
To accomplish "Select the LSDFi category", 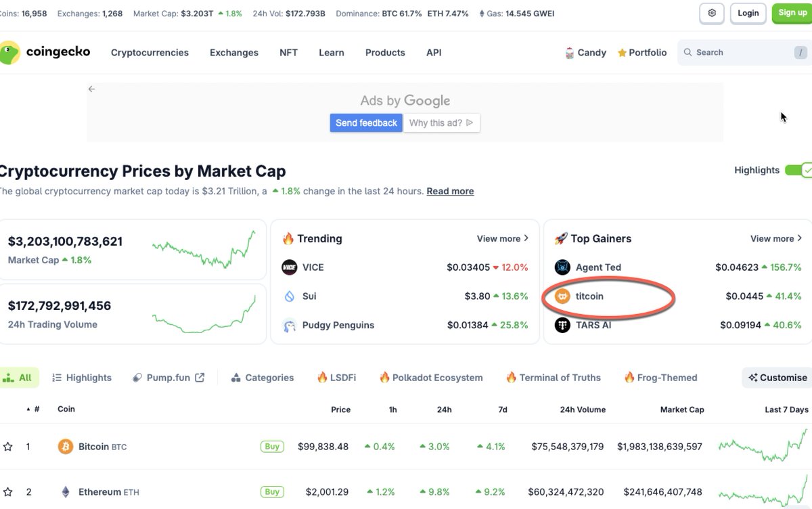I will pyautogui.click(x=336, y=378).
